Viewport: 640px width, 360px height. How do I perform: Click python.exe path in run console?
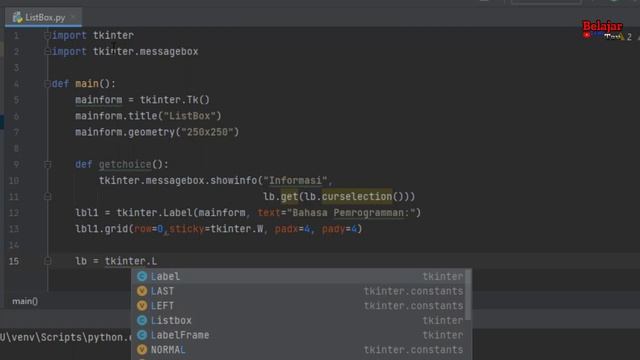[x=66, y=338]
